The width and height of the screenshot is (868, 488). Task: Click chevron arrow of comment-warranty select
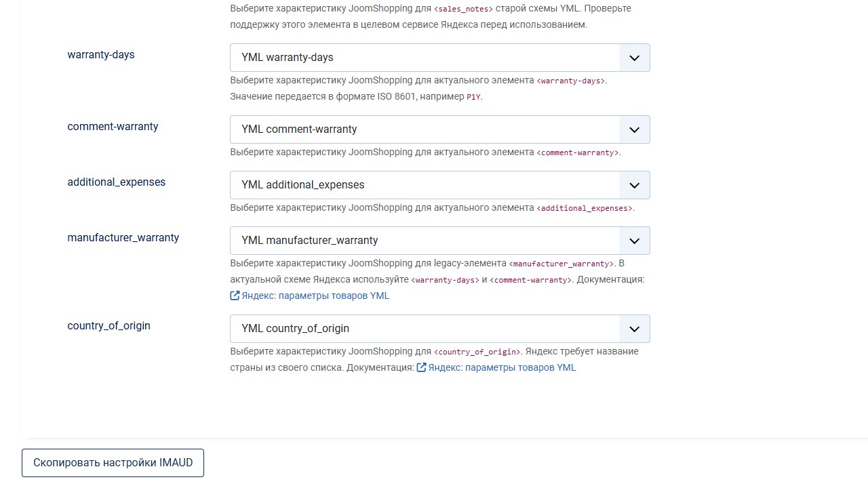click(634, 129)
